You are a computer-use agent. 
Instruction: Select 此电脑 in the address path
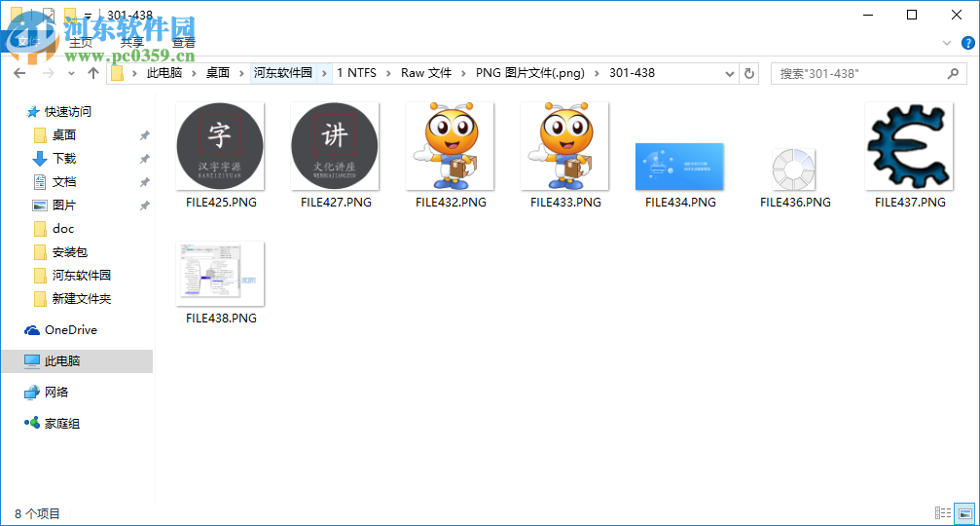point(164,73)
